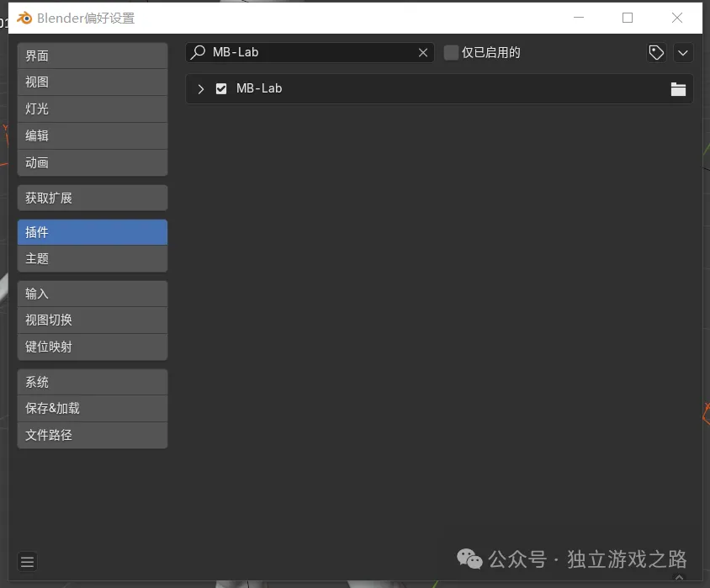Image resolution: width=710 pixels, height=588 pixels.
Task: Click the Blender logo in the title bar
Action: pyautogui.click(x=23, y=17)
